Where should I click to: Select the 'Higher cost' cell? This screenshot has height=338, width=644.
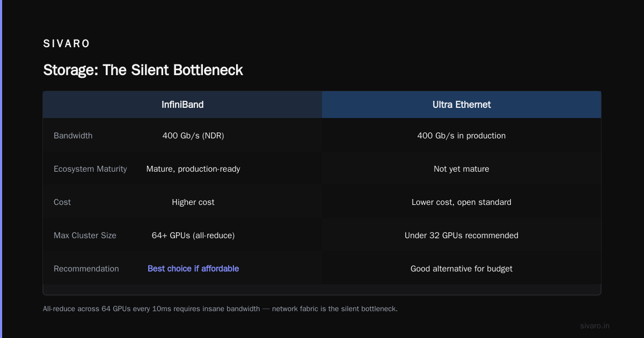[193, 202]
